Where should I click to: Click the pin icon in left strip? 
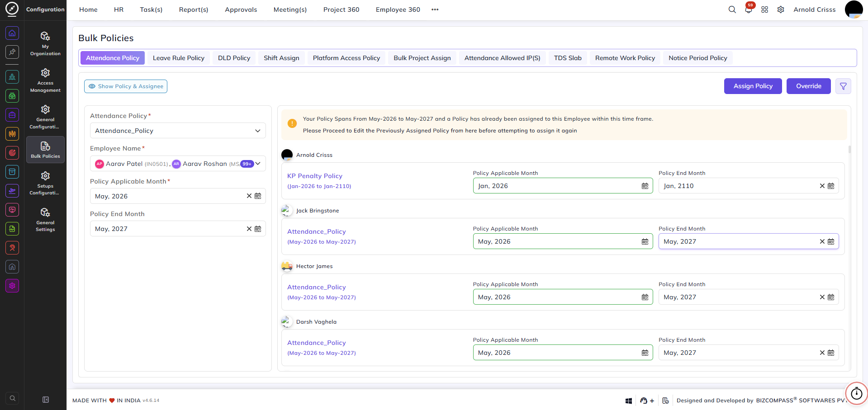pos(12,52)
